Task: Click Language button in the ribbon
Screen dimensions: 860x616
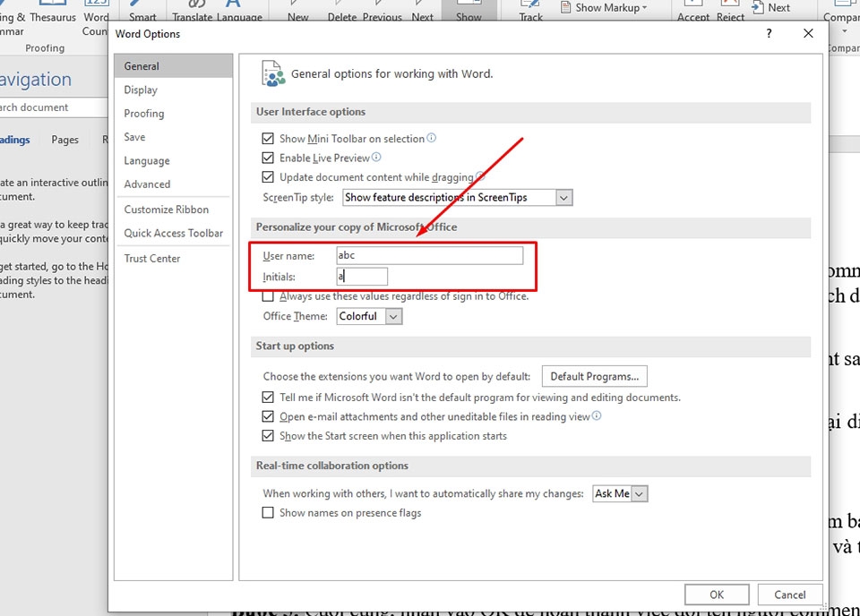Action: (x=239, y=12)
